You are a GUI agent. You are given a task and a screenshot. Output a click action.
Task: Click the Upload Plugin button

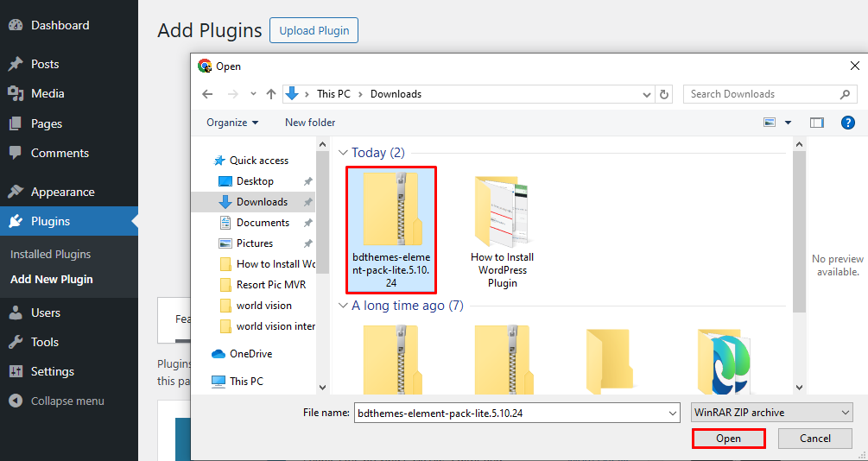[314, 30]
